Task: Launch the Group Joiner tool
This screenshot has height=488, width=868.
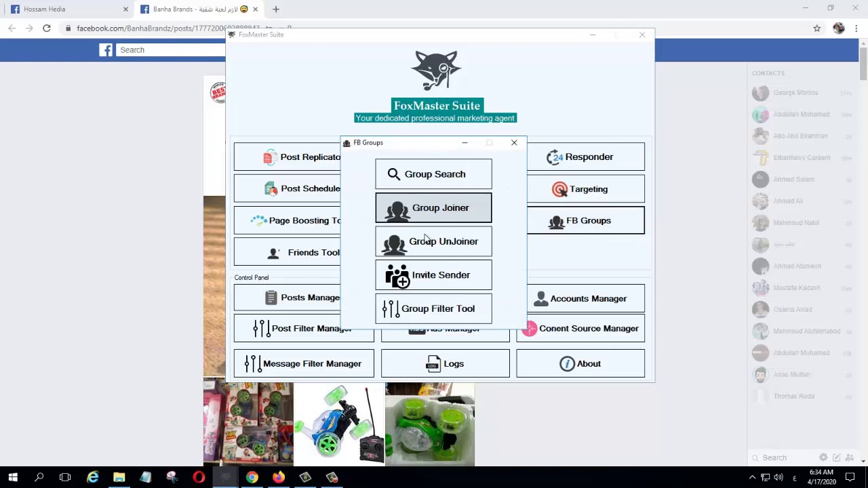Action: [433, 208]
